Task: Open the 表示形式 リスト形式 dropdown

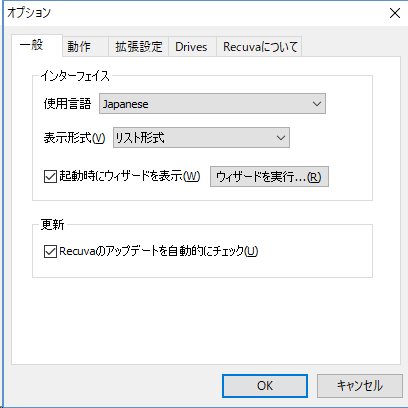Action: pos(201,137)
